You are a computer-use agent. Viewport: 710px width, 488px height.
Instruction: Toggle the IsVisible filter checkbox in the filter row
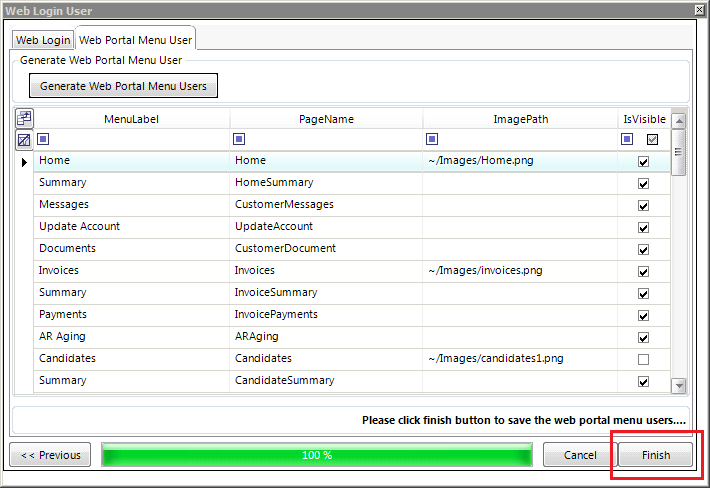point(652,139)
